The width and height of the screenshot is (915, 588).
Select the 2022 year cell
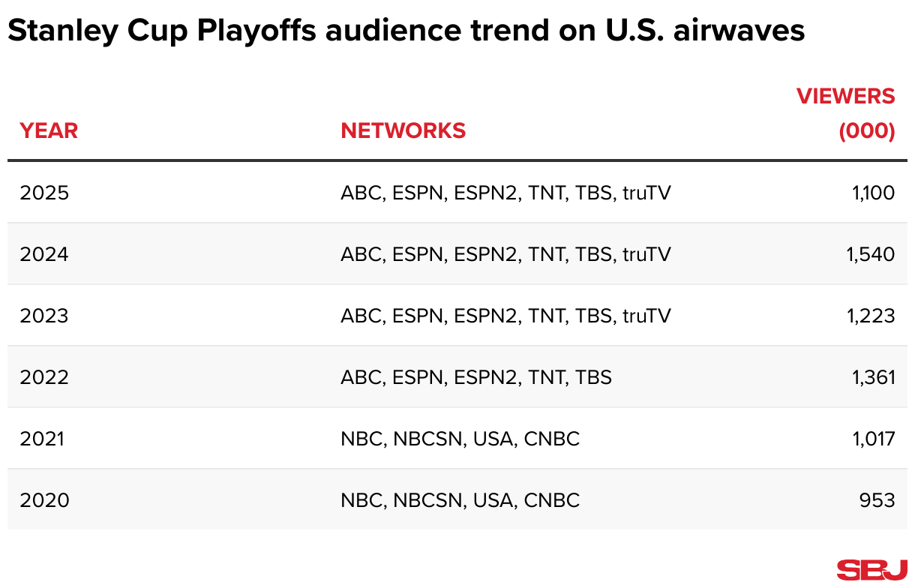(x=44, y=377)
